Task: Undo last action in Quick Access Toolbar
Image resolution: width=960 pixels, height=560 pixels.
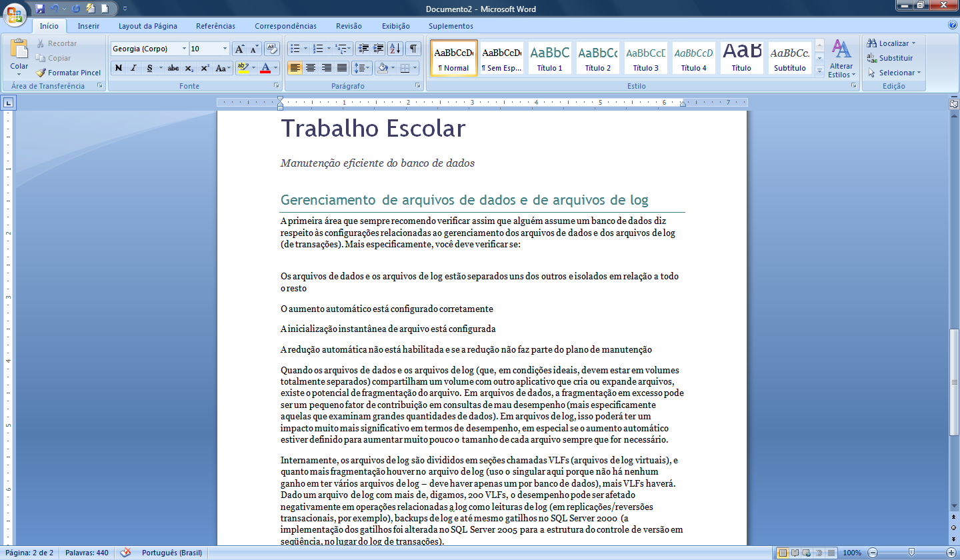Action: [x=55, y=9]
